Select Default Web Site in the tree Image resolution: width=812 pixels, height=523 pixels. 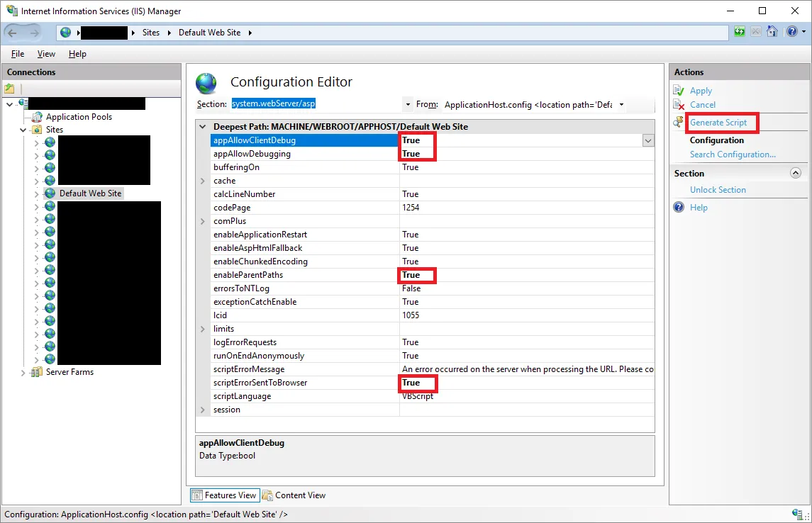pyautogui.click(x=90, y=193)
